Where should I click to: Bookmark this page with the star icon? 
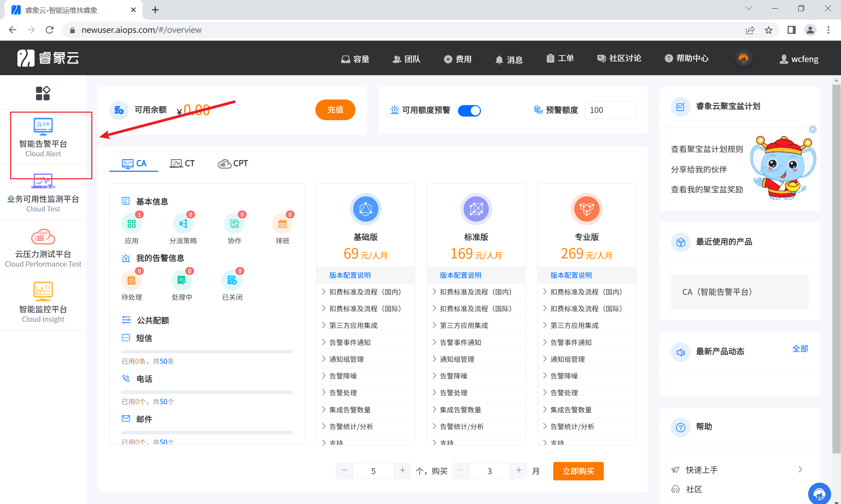769,30
